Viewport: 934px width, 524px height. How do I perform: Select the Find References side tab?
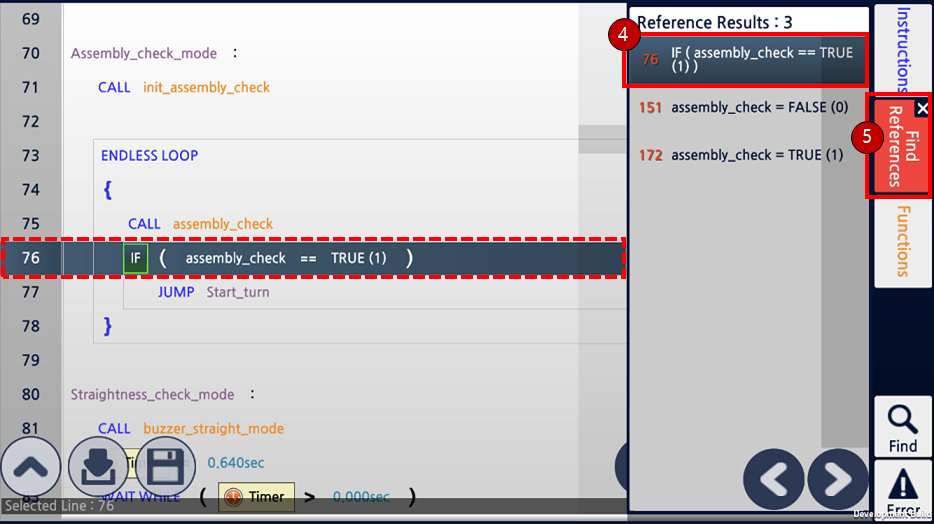[x=899, y=146]
